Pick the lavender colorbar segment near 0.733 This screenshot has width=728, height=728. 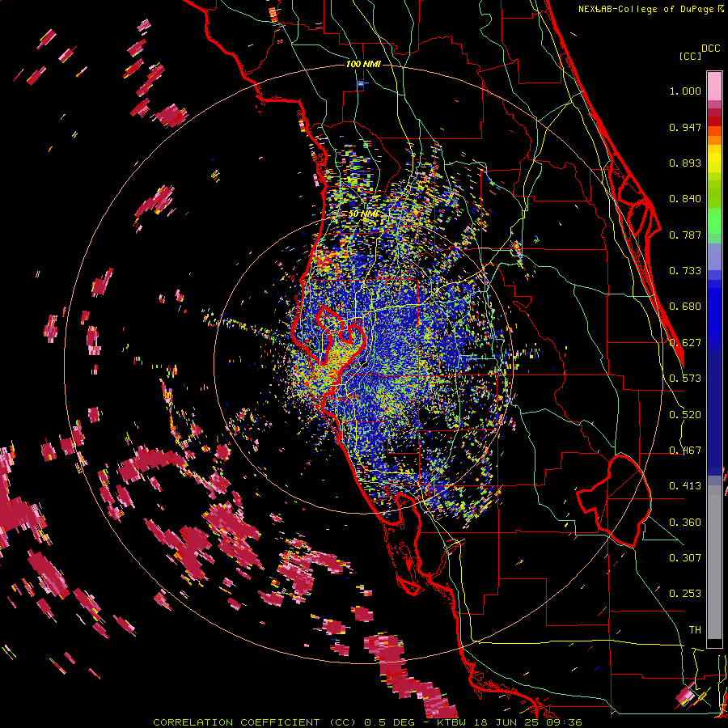714,256
